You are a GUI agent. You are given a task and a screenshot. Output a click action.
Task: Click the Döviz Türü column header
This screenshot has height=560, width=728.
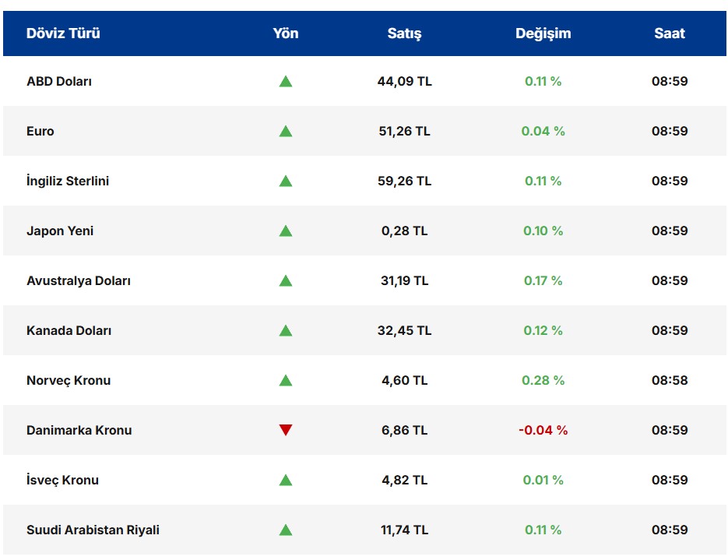tap(63, 33)
